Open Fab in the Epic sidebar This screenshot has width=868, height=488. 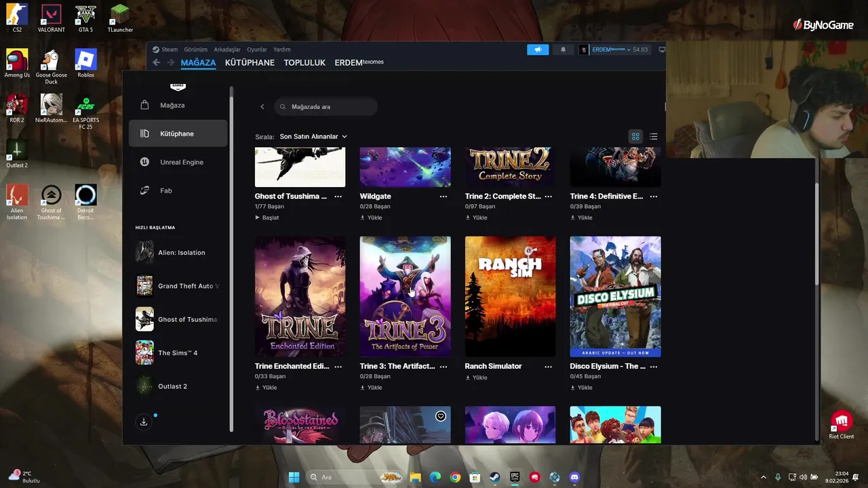point(178,190)
